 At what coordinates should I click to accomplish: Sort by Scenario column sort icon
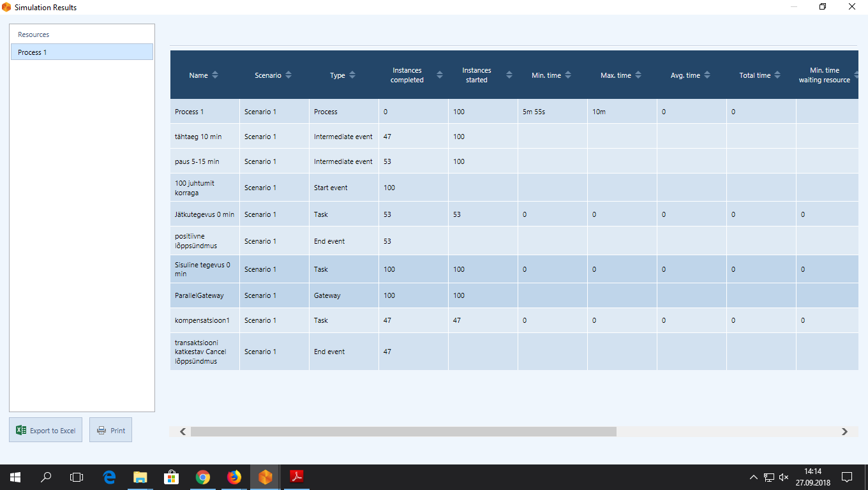tap(288, 75)
